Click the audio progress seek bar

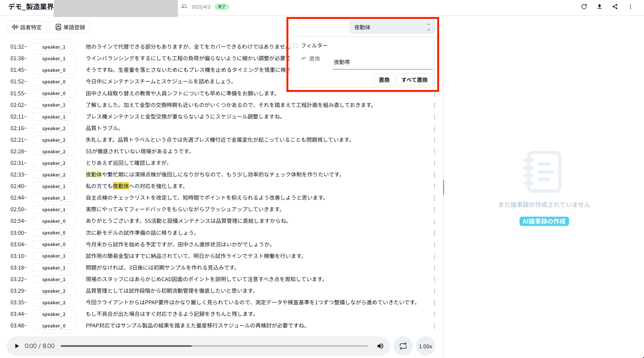[x=214, y=346]
